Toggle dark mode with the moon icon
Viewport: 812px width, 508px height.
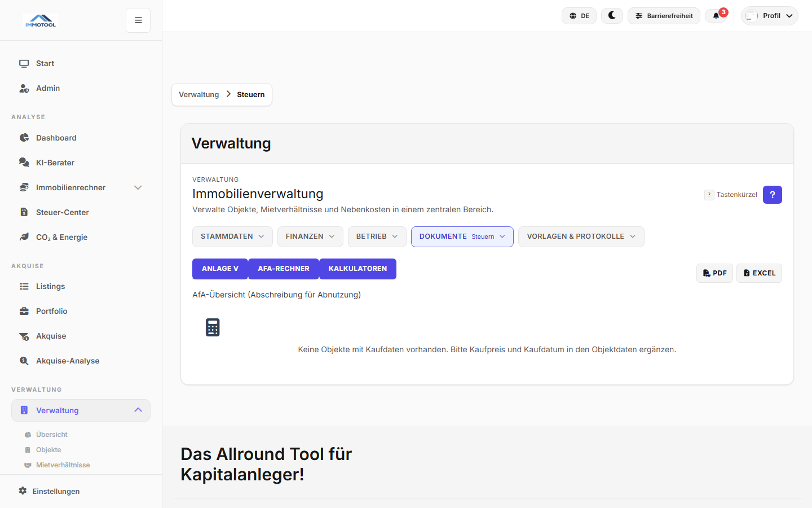pos(612,15)
